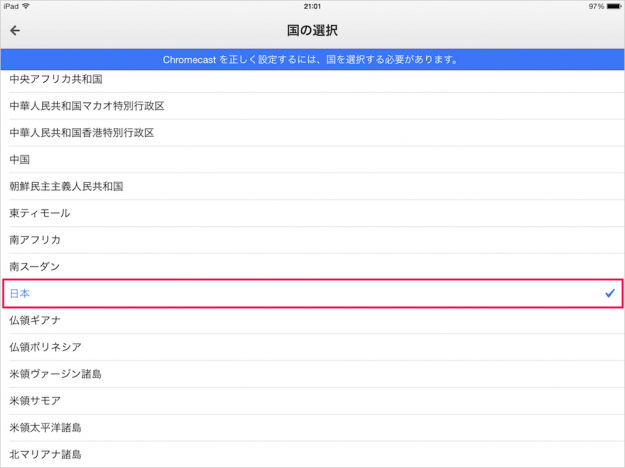
Task: Pick 米領ヴァージン諸島 in the list
Action: click(x=55, y=374)
